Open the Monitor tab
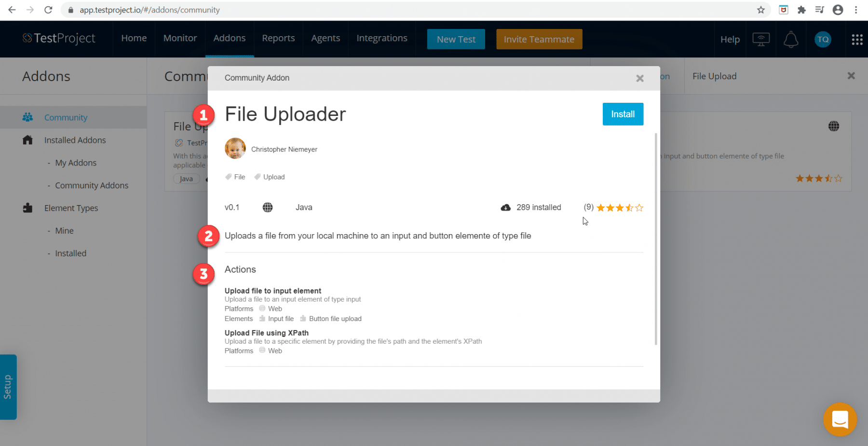 [x=180, y=38]
